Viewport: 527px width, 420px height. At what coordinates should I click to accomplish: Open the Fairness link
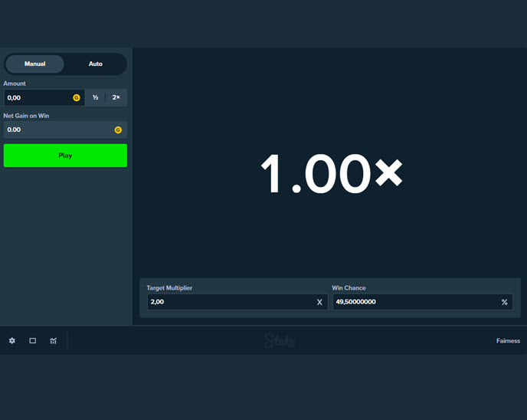click(507, 340)
